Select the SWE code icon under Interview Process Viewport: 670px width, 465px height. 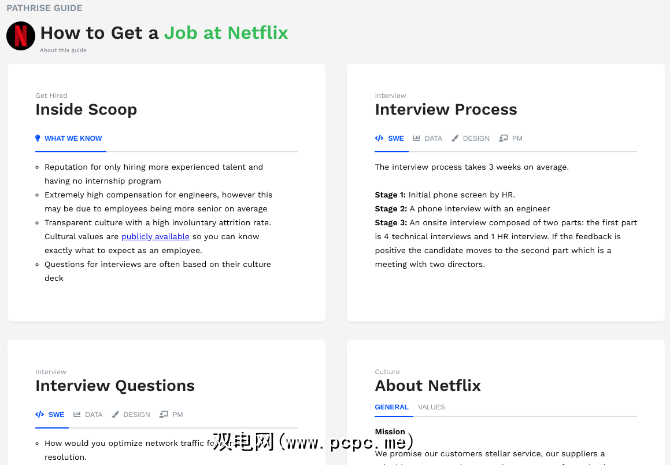pos(379,138)
